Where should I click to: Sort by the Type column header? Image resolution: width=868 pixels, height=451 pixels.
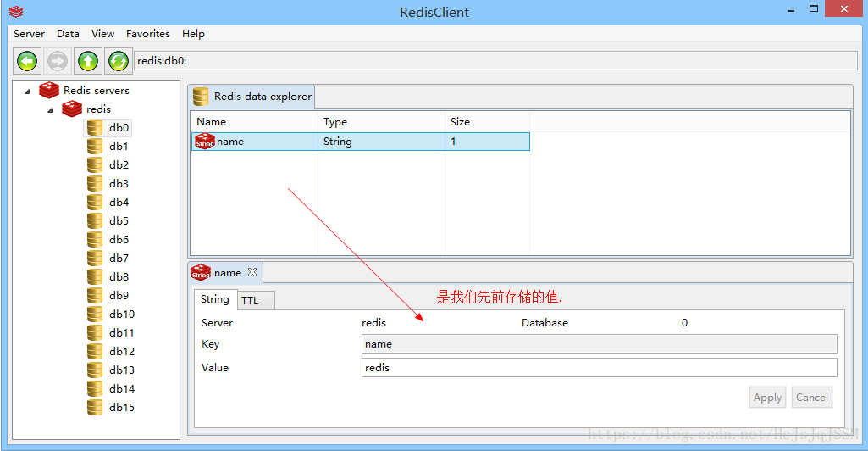[381, 122]
